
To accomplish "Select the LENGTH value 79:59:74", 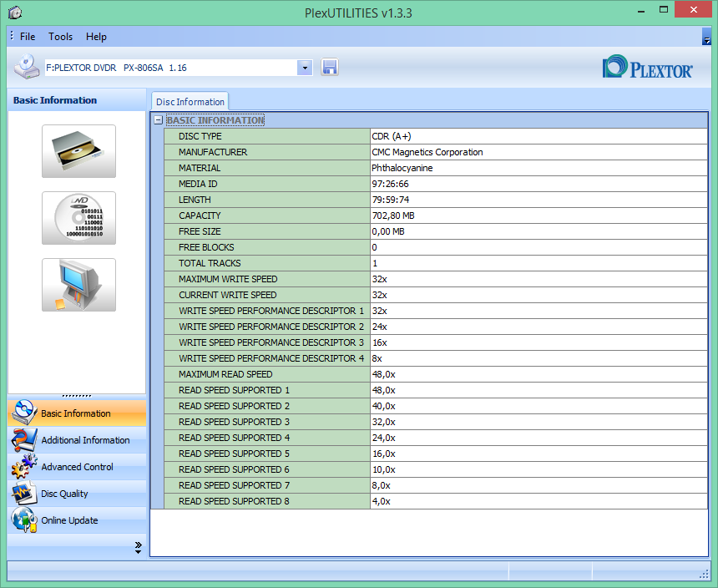I will pyautogui.click(x=391, y=200).
